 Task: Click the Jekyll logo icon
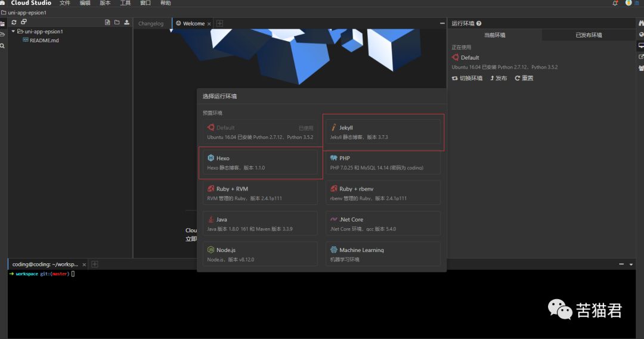[x=333, y=127]
